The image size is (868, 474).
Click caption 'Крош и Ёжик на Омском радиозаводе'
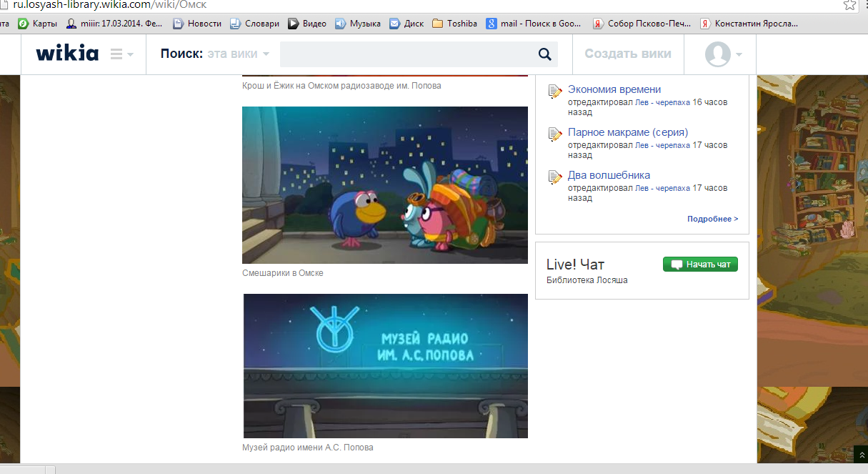coord(341,86)
